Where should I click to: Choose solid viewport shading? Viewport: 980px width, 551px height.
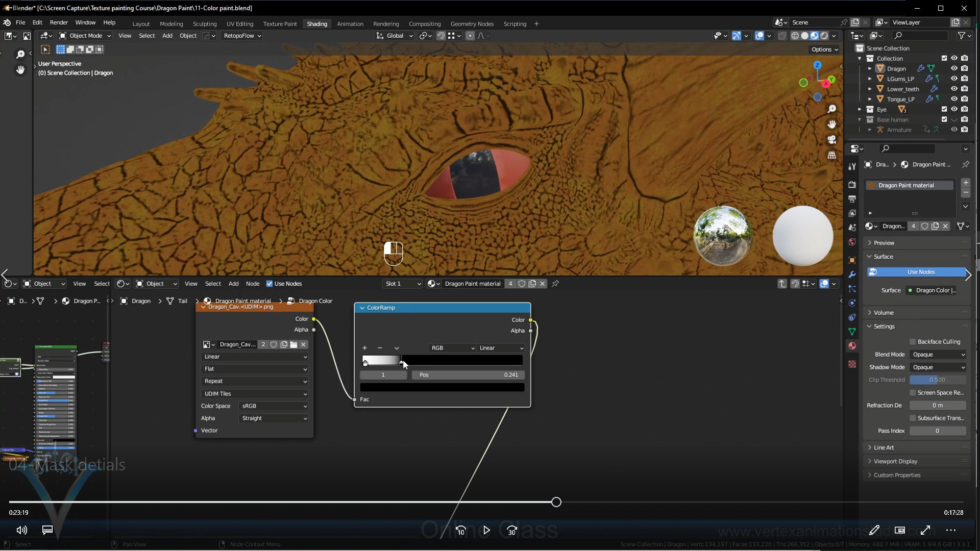[804, 36]
